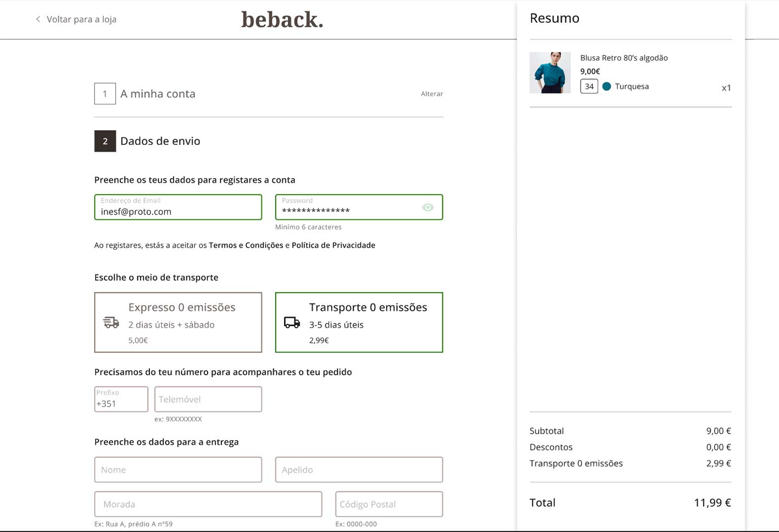This screenshot has width=779, height=532.
Task: Toggle password visibility eye icon
Action: [x=428, y=208]
